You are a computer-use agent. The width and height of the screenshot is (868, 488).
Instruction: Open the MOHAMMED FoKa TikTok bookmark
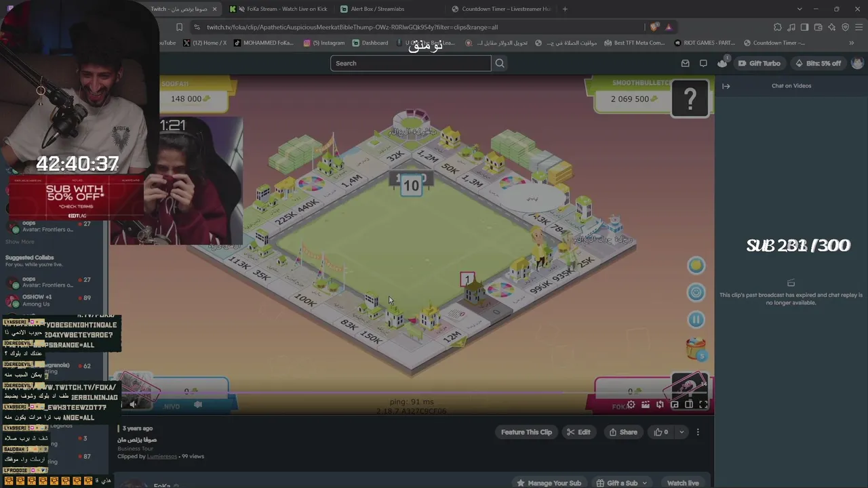(264, 43)
